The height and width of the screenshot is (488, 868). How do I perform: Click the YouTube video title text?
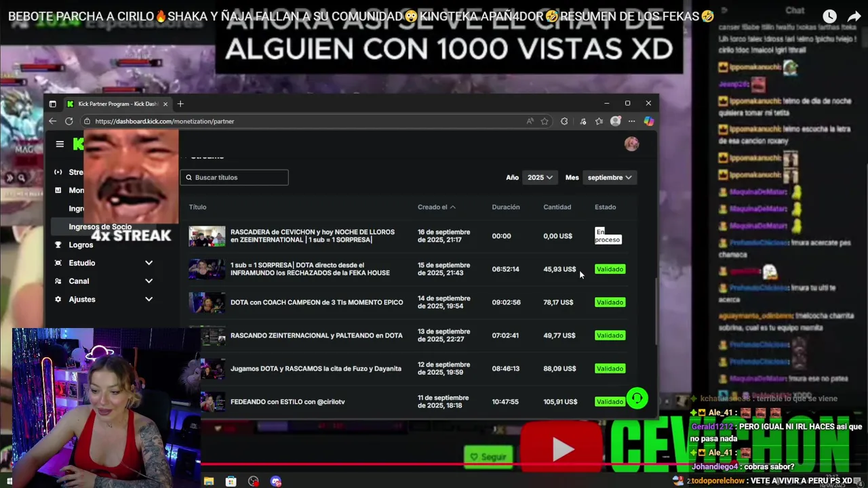[361, 16]
